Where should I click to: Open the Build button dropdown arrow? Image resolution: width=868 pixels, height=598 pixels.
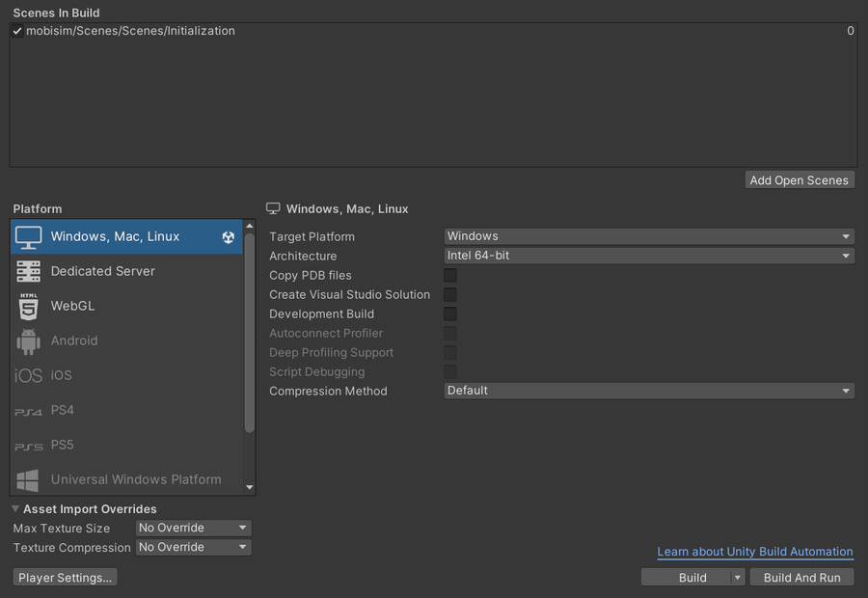(x=738, y=578)
